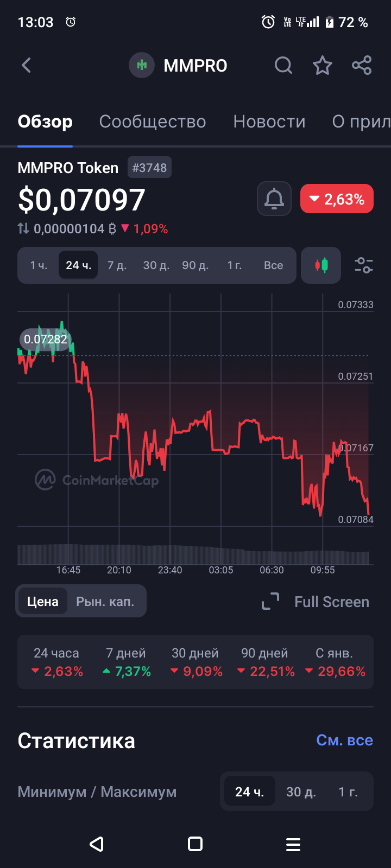
Task: Open the Сообщество tab
Action: (153, 122)
